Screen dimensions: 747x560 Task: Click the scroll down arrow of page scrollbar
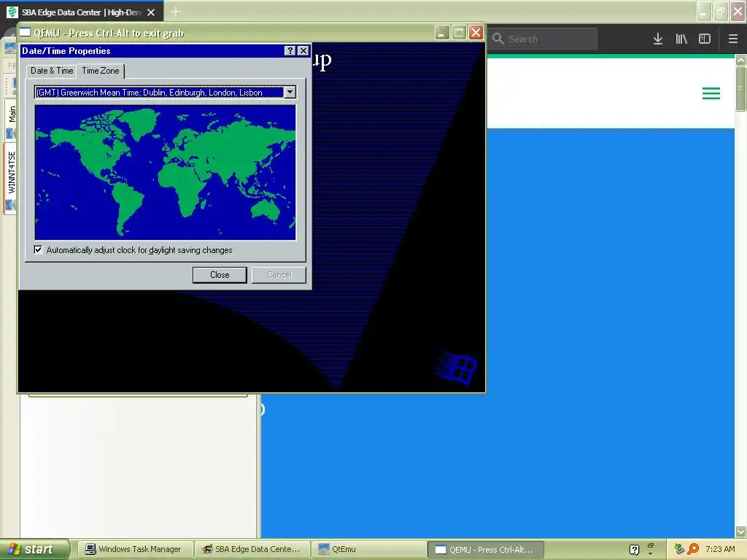point(740,532)
